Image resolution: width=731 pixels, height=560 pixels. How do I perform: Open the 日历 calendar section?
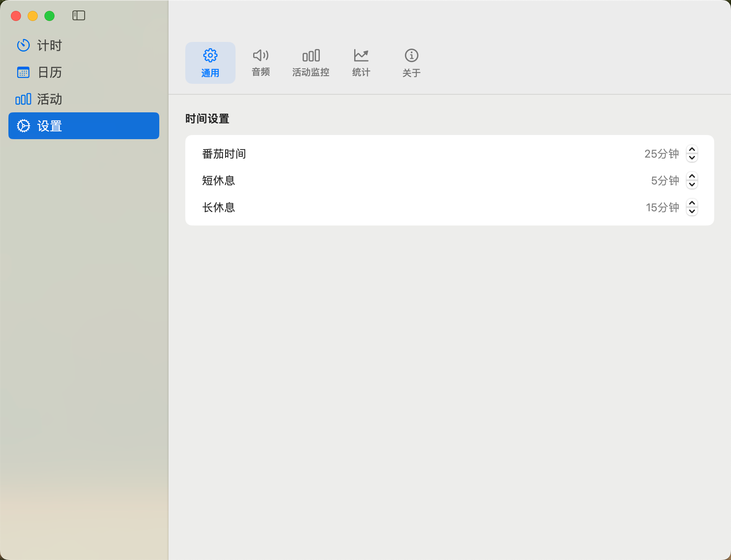point(84,72)
